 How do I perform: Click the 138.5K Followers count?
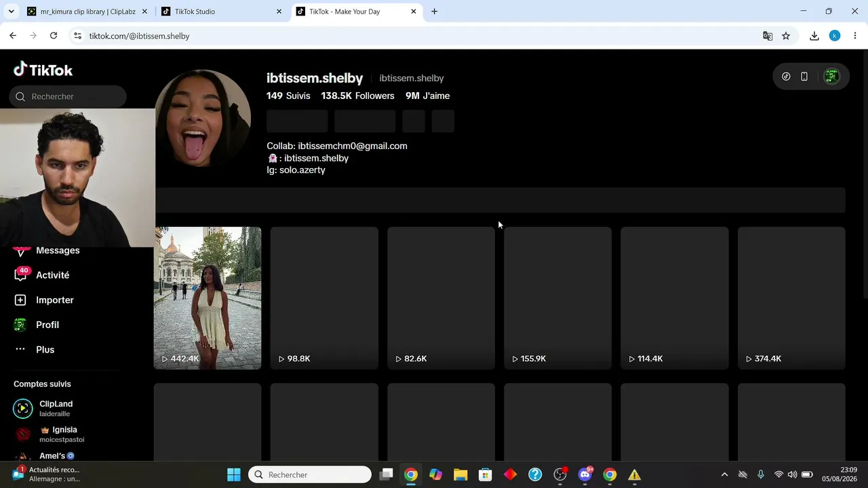click(357, 96)
